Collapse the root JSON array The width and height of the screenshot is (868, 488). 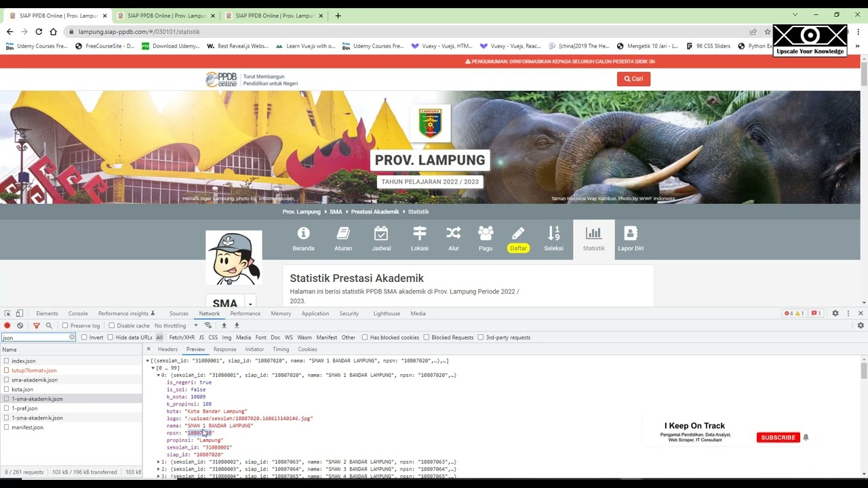pyautogui.click(x=148, y=361)
